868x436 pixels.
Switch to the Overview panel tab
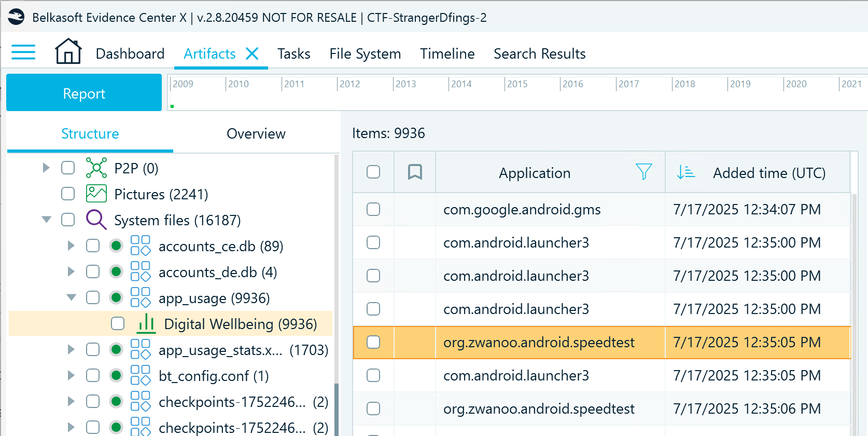256,133
